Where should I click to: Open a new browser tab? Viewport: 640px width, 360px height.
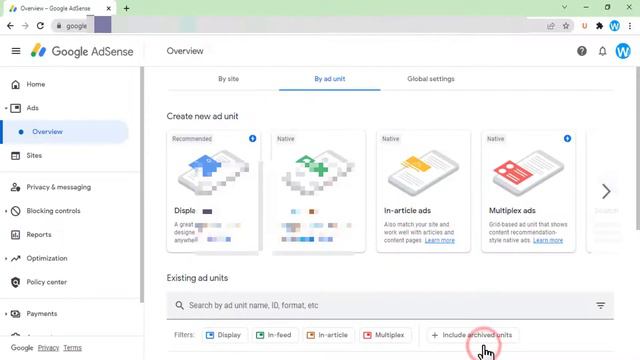[x=127, y=8]
